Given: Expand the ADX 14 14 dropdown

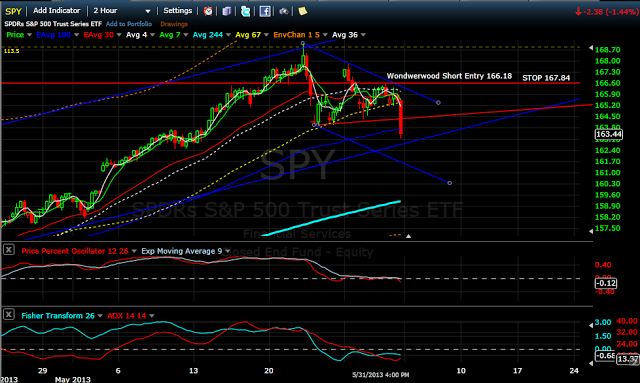Looking at the screenshot, I should pos(152,316).
